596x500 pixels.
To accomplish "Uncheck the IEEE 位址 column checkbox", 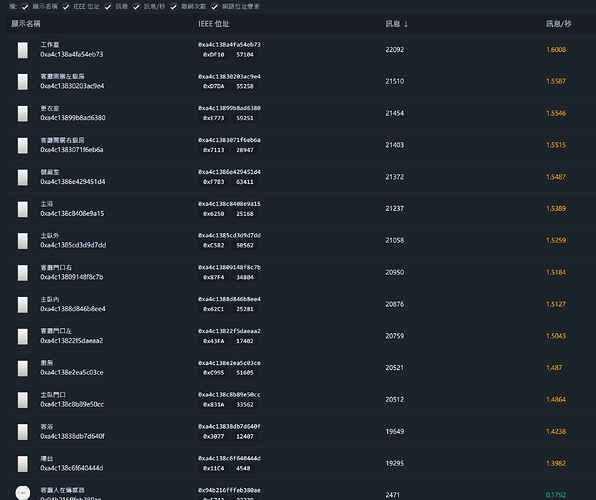I will tap(66, 6).
